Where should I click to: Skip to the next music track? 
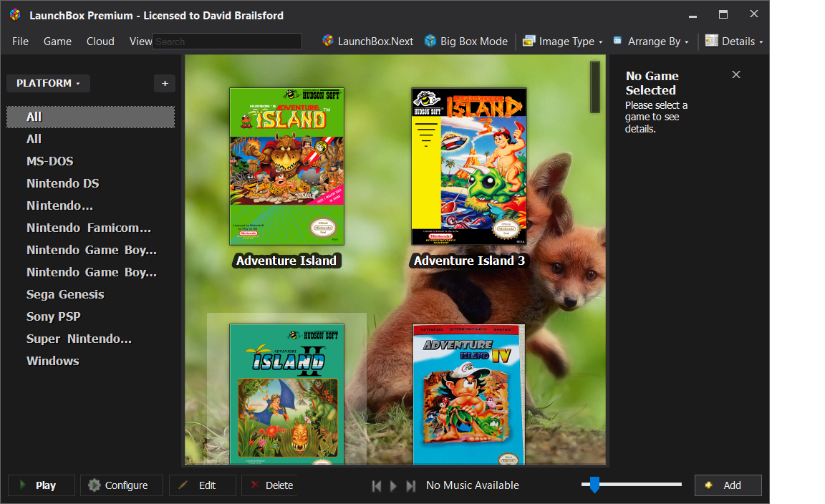(x=411, y=485)
